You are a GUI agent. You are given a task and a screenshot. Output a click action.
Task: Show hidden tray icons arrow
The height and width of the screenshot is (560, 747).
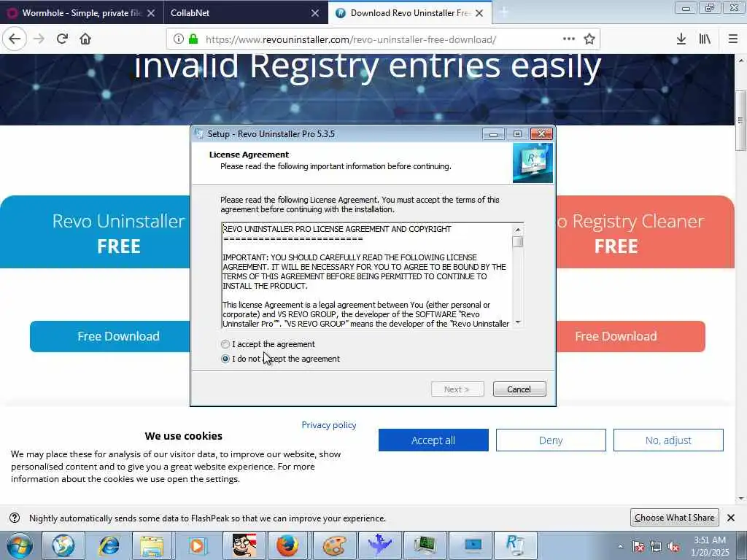tap(620, 546)
